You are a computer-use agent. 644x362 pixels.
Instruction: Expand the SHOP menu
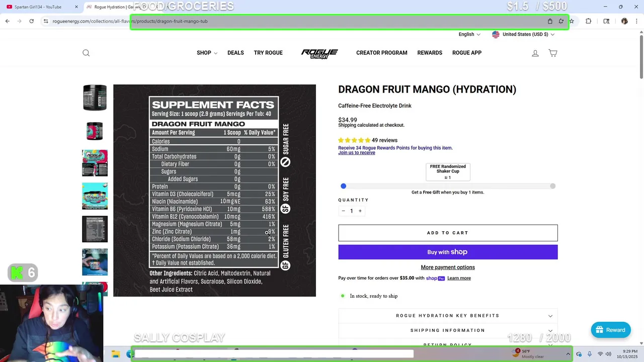(x=207, y=53)
